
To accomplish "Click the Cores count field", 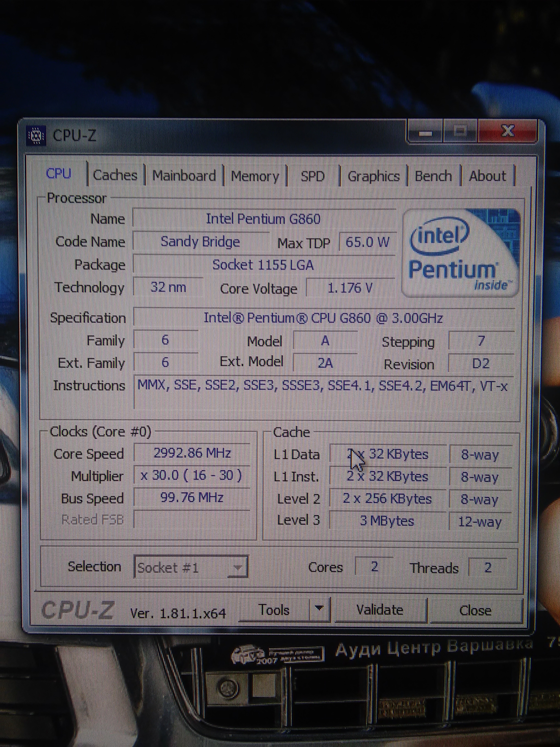I will pyautogui.click(x=374, y=567).
